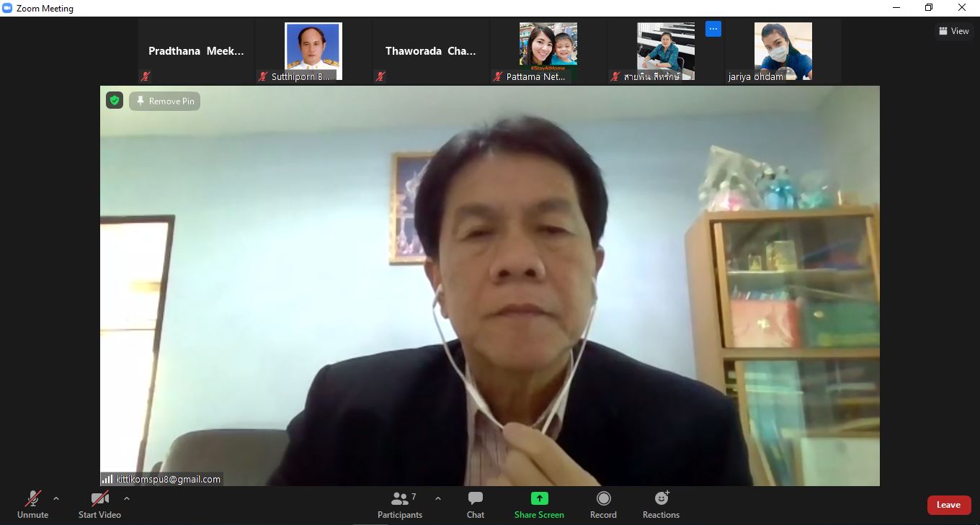Start sharing with Share Screen
Screen dimensions: 980x525
click(539, 505)
